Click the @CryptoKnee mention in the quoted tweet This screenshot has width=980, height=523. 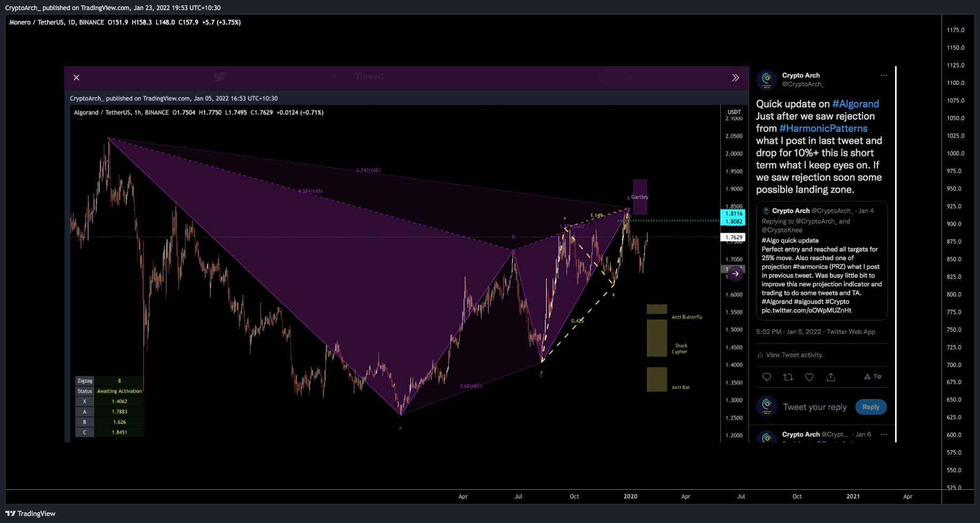[782, 230]
